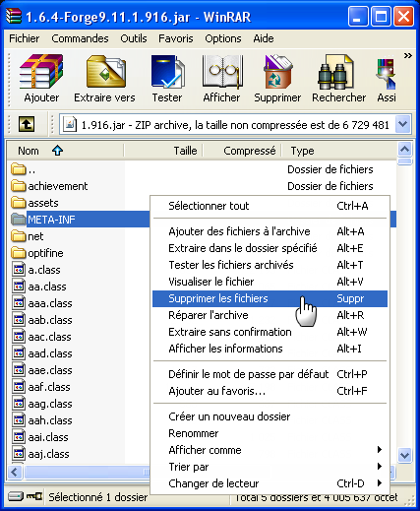Click the key password icon in status bar

(x=34, y=495)
